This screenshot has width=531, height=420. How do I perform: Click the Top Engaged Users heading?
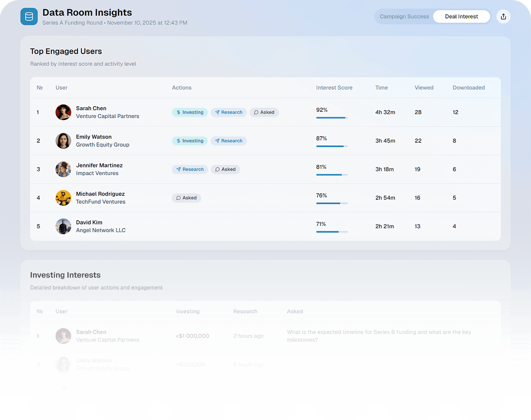click(x=66, y=51)
